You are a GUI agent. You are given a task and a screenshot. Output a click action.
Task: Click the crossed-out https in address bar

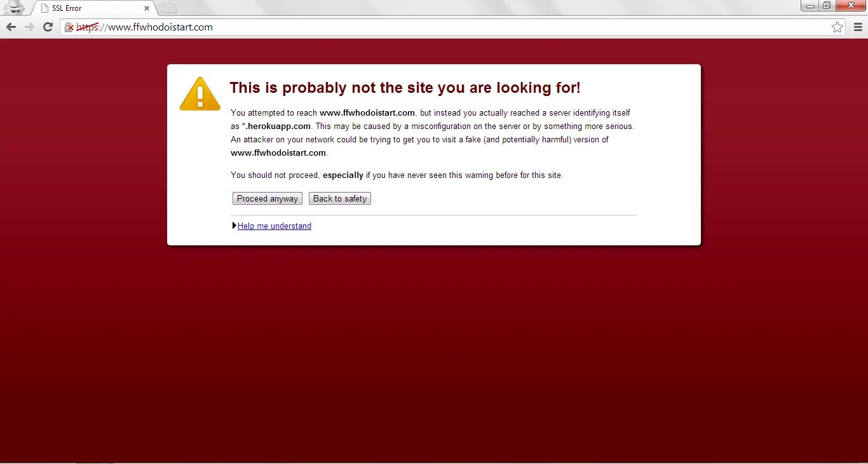(87, 27)
